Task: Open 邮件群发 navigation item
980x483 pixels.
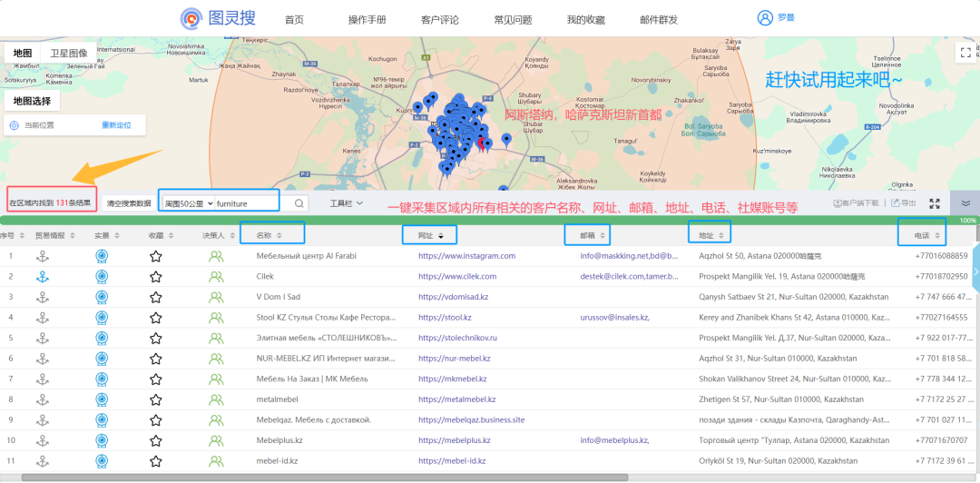Action: click(x=659, y=19)
